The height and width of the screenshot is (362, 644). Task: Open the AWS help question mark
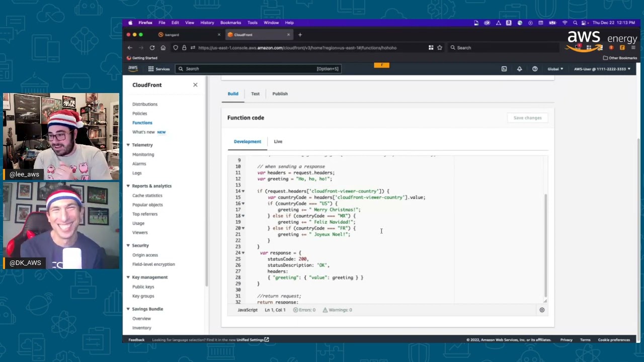coord(535,69)
